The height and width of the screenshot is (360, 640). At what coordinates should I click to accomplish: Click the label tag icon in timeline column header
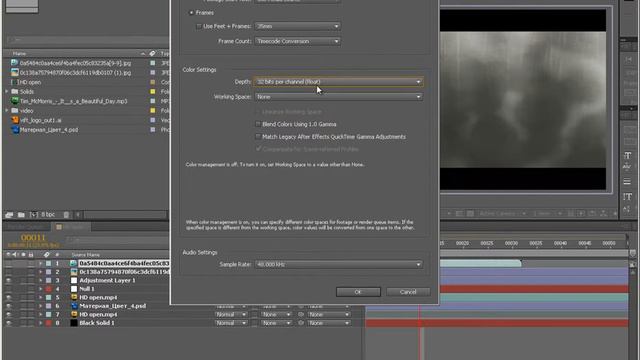click(47, 255)
